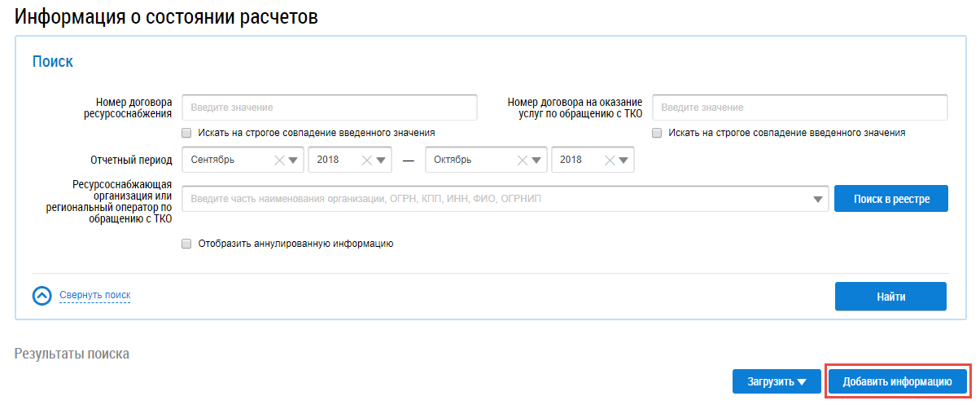
Task: Click the 'Найти' button
Action: click(x=890, y=297)
